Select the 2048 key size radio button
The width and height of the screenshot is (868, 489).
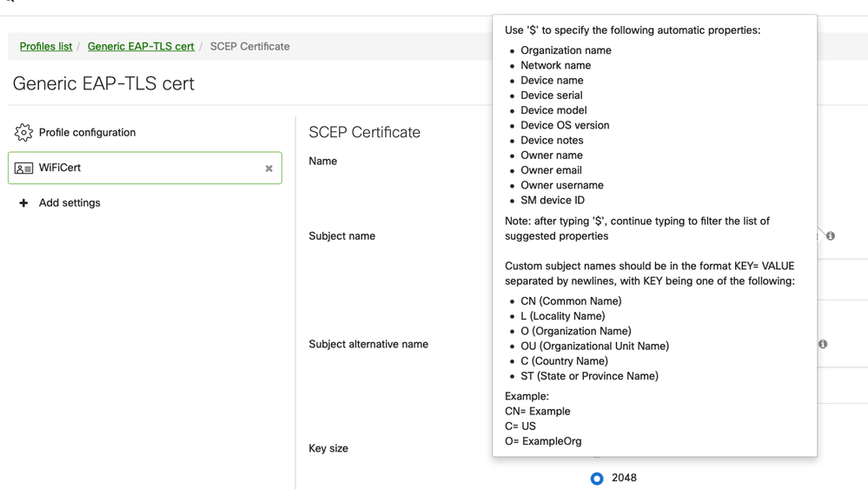[x=597, y=479]
